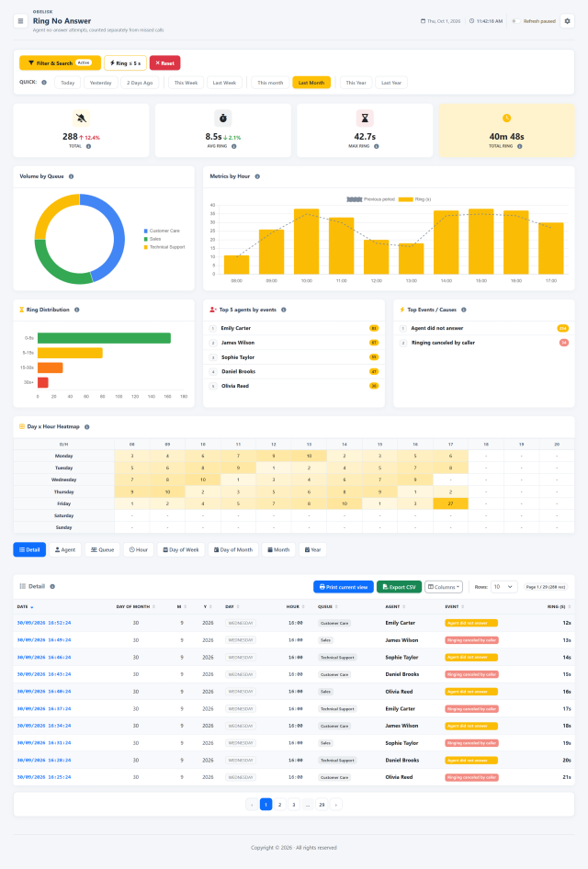
Task: Click info icon beside Ring Distribution
Action: point(76,310)
